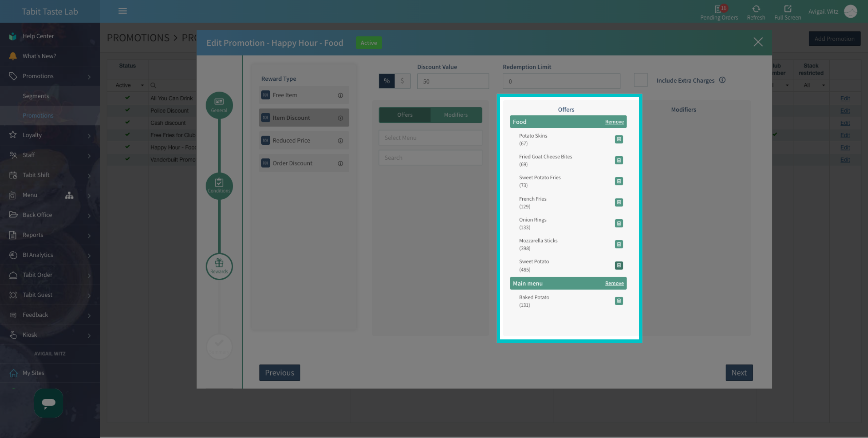Expand the Loyalty sidebar section
Screen dimensions: 868x438
click(x=50, y=135)
